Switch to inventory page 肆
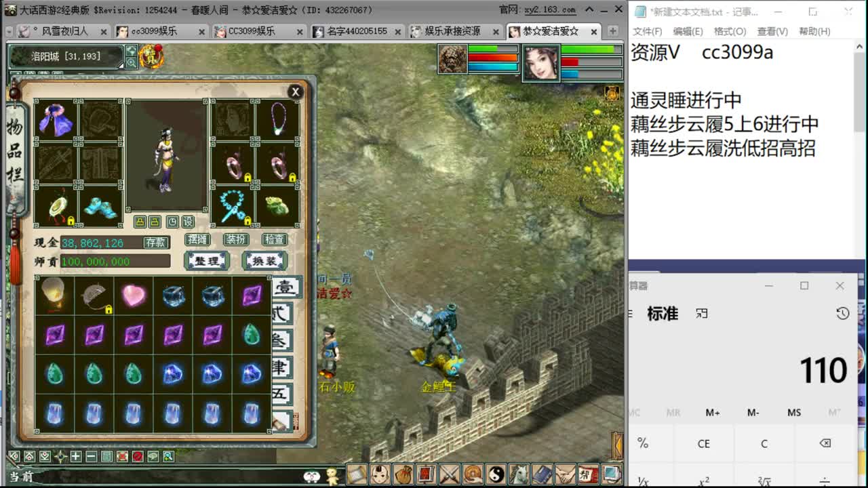 [x=281, y=367]
